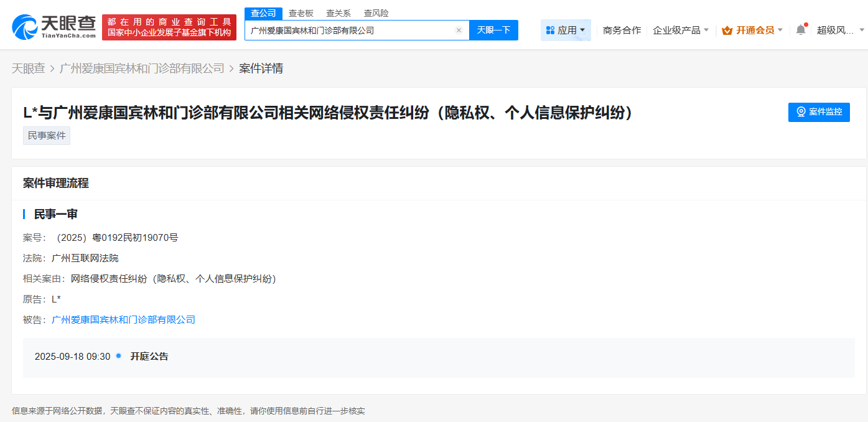Click the red badge on the notification bell
This screenshot has width=868, height=422.
click(806, 24)
